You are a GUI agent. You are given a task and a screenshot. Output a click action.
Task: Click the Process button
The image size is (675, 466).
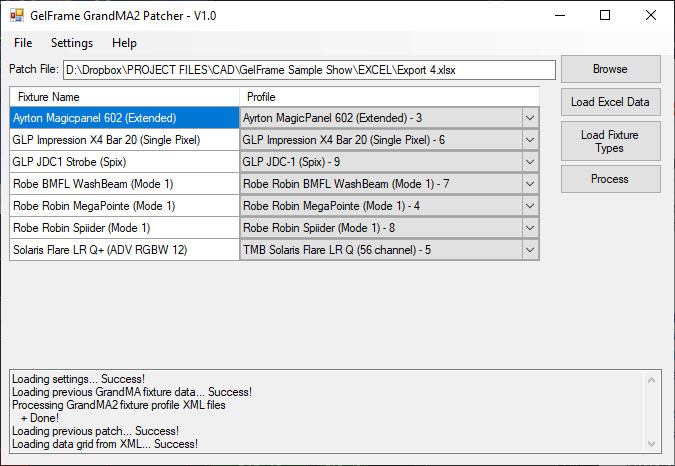tap(610, 179)
